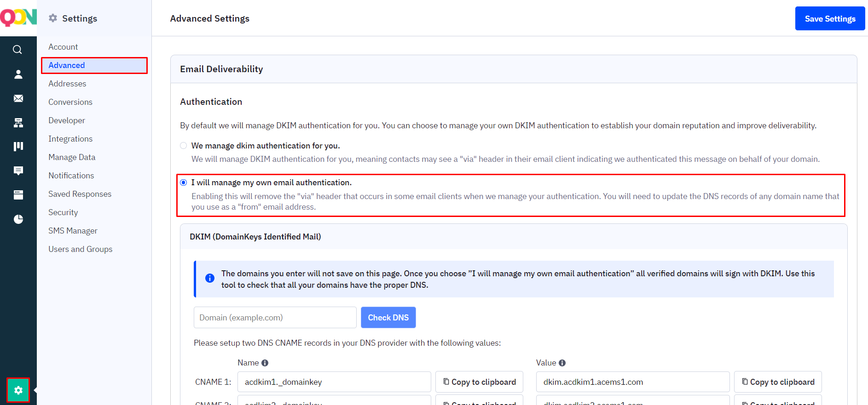Click the 'Authentication' subheading

coord(211,102)
